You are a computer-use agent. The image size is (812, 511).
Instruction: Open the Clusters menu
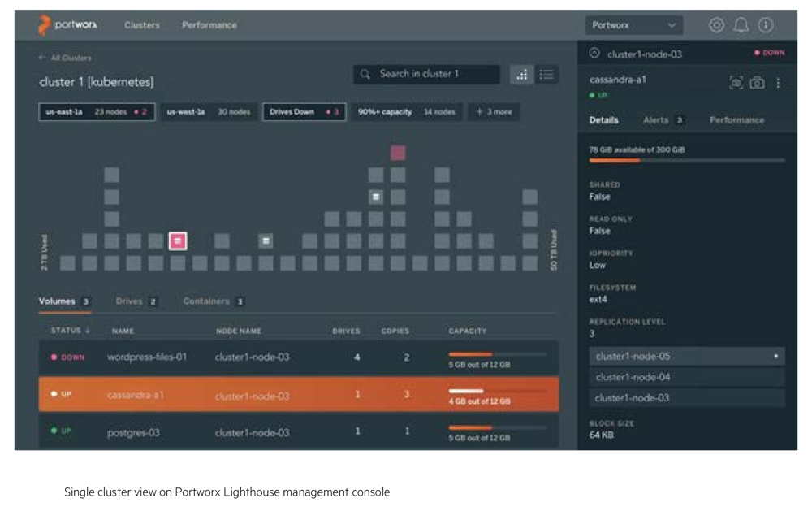[142, 25]
